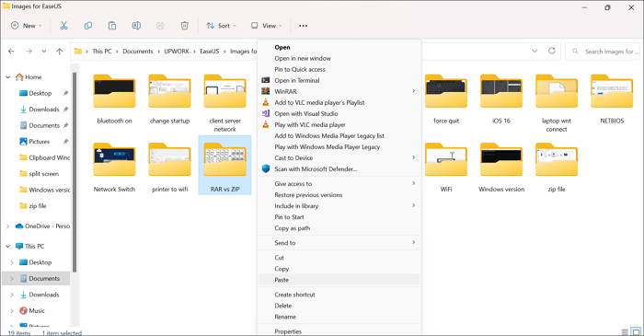The width and height of the screenshot is (644, 336).
Task: Open the Give access to submenu
Action: [339, 184]
